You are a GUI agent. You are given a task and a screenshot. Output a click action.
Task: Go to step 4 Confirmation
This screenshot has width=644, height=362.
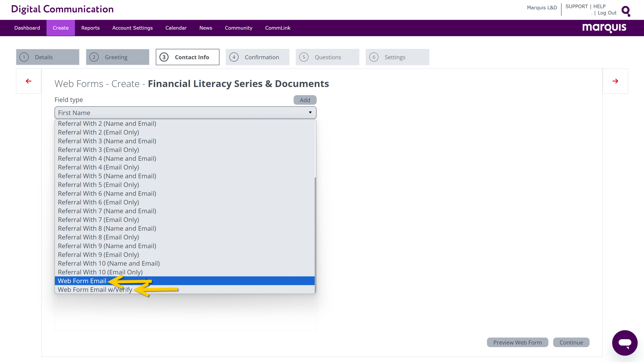[257, 57]
